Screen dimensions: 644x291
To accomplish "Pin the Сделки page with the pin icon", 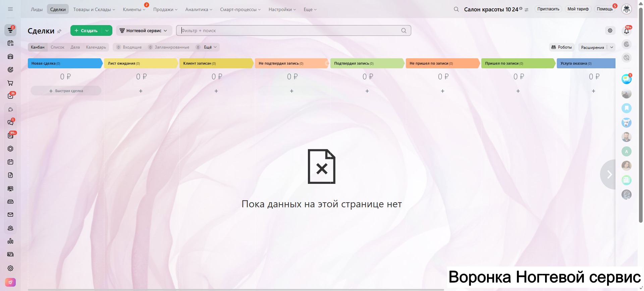I will [x=59, y=31].
